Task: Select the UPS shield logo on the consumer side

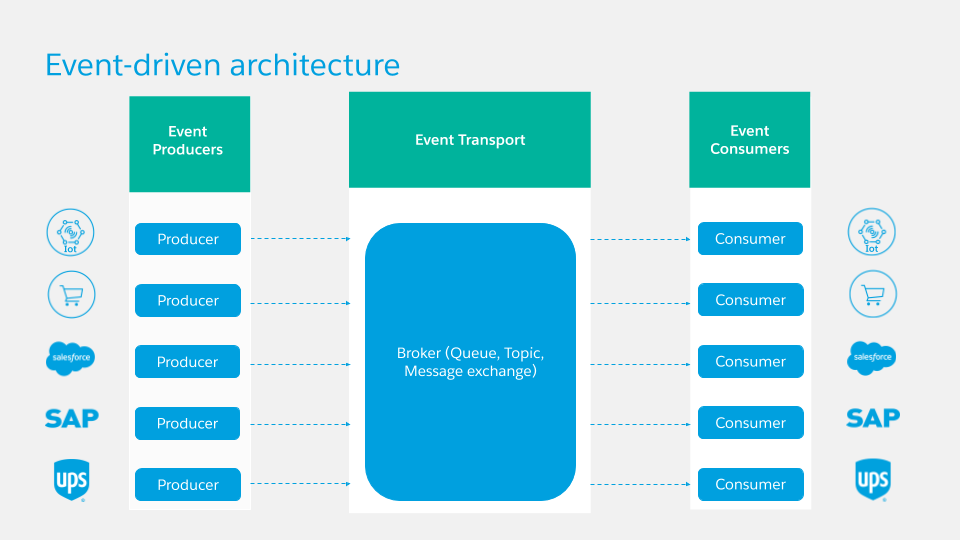Action: [x=872, y=480]
